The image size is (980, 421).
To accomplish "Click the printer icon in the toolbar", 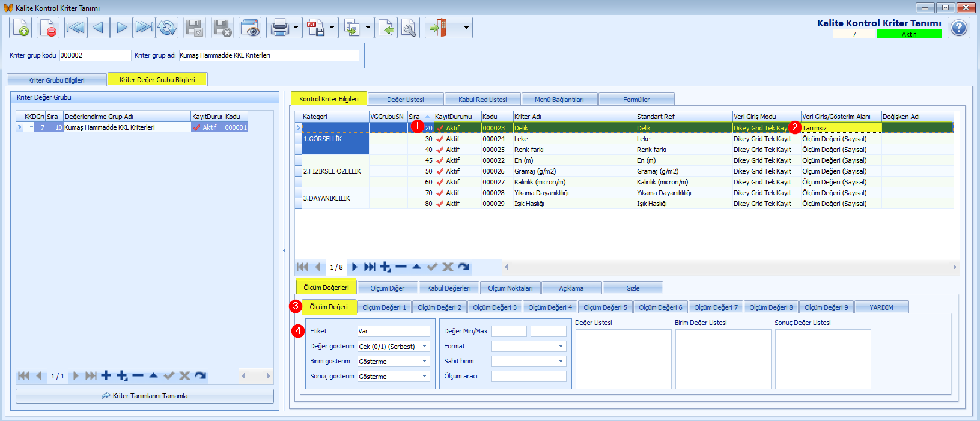I will coord(279,28).
